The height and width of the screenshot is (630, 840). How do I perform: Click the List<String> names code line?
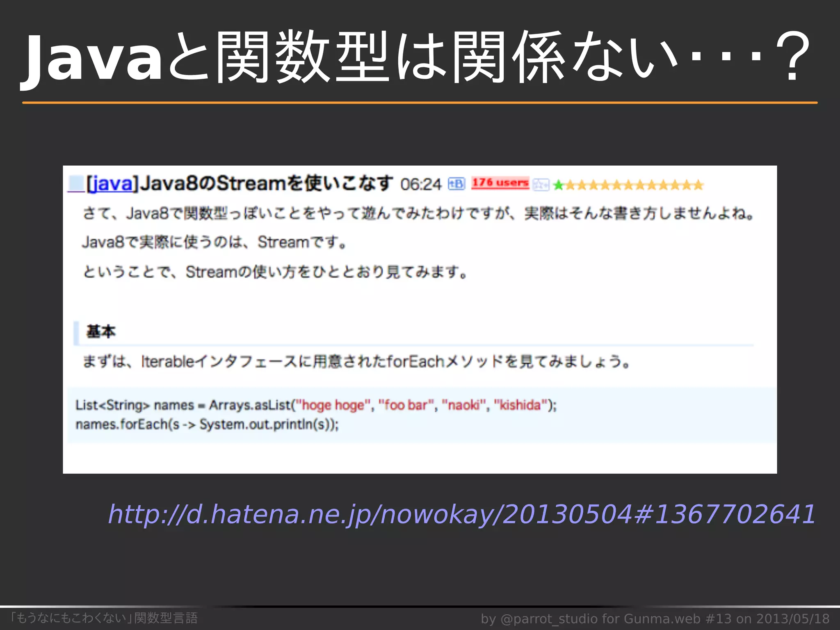[316, 405]
